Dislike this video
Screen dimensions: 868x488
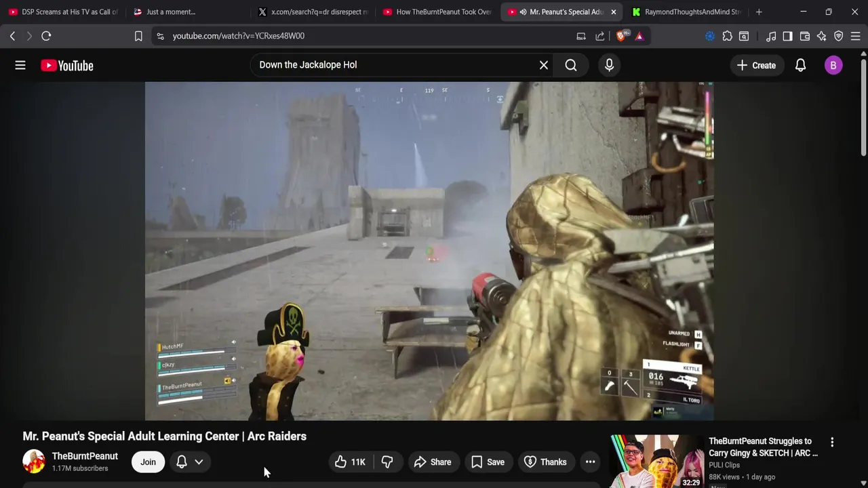point(387,462)
